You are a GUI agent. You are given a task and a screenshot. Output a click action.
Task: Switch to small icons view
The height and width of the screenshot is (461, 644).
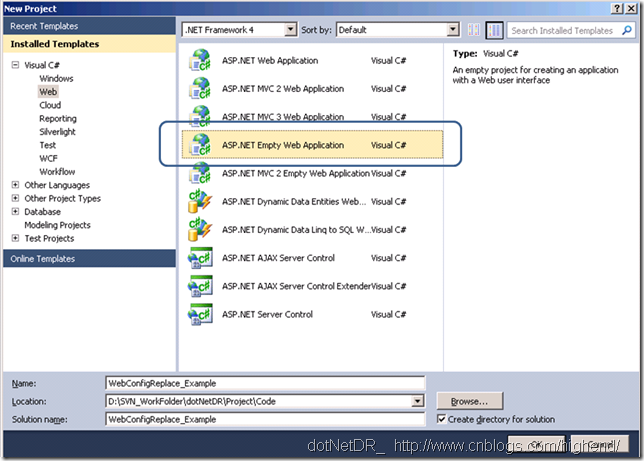click(474, 30)
